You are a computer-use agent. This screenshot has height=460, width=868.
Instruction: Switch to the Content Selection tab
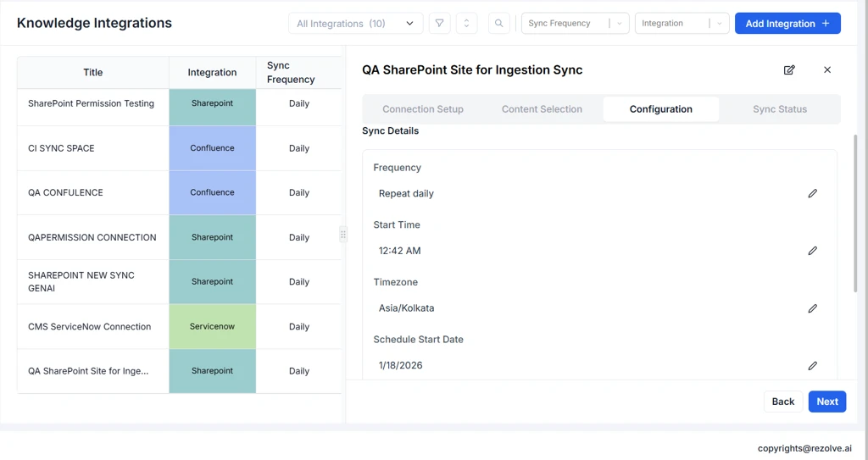[x=542, y=109]
